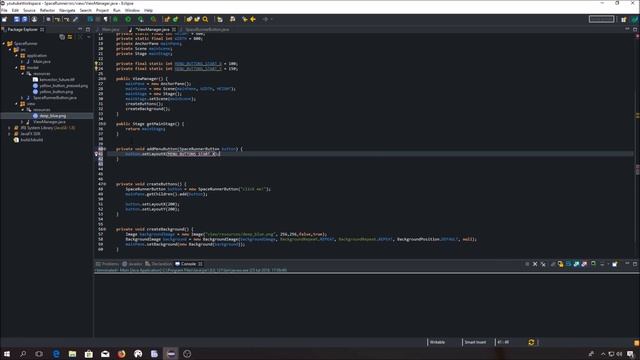Select yellow_button.png in Package Explorer
The width and height of the screenshot is (640, 360).
56,92
